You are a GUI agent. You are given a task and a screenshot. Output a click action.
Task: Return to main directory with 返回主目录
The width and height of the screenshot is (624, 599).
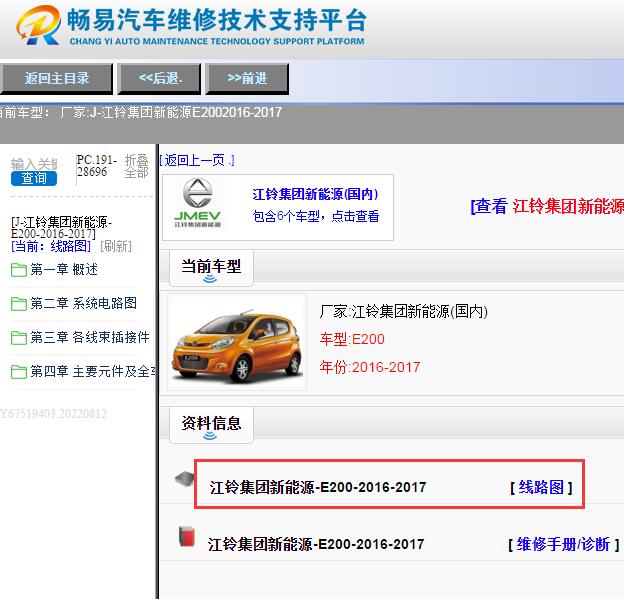(57, 78)
